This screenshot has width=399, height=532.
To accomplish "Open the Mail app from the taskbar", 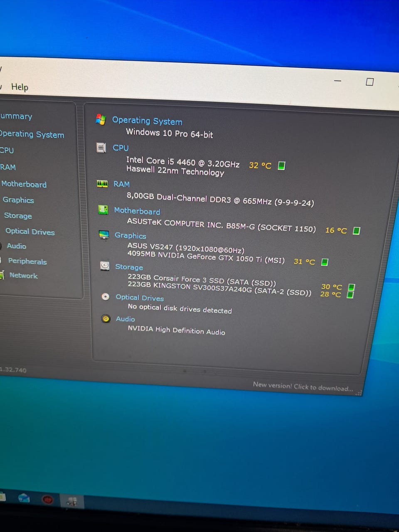I will 24,498.
